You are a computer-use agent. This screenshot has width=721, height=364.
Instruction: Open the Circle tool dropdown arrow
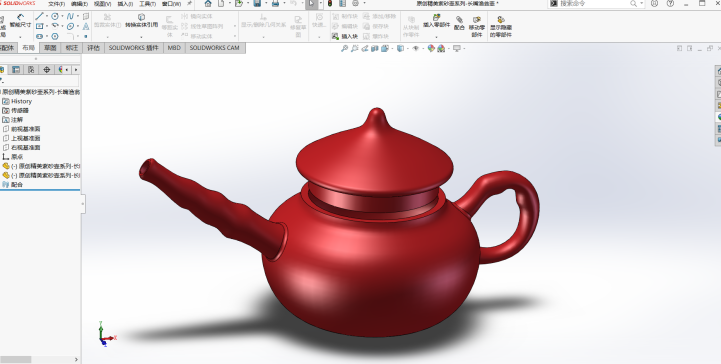pyautogui.click(x=62, y=17)
